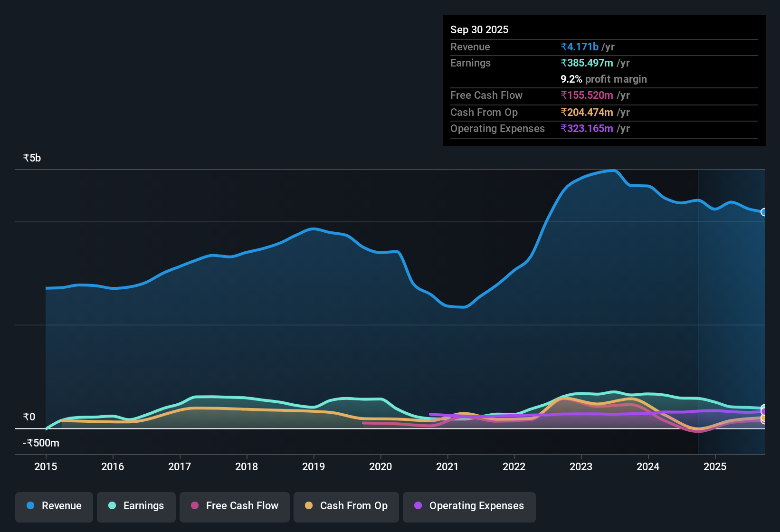Click the Earnings endpoint circle at chart end
The image size is (780, 532).
764,408
